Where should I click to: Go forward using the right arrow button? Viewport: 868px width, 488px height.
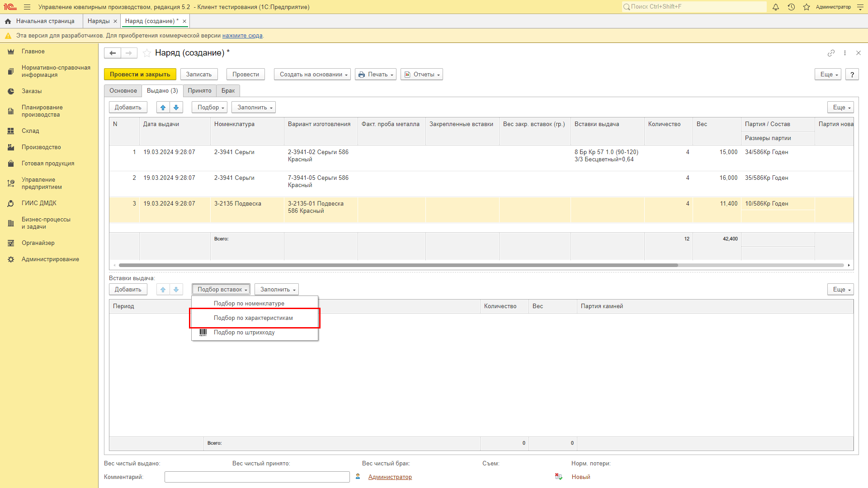click(129, 53)
